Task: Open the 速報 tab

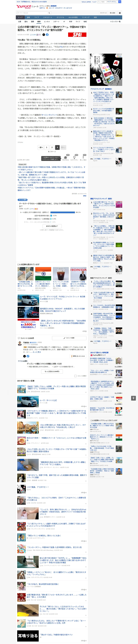Action: point(28,17)
